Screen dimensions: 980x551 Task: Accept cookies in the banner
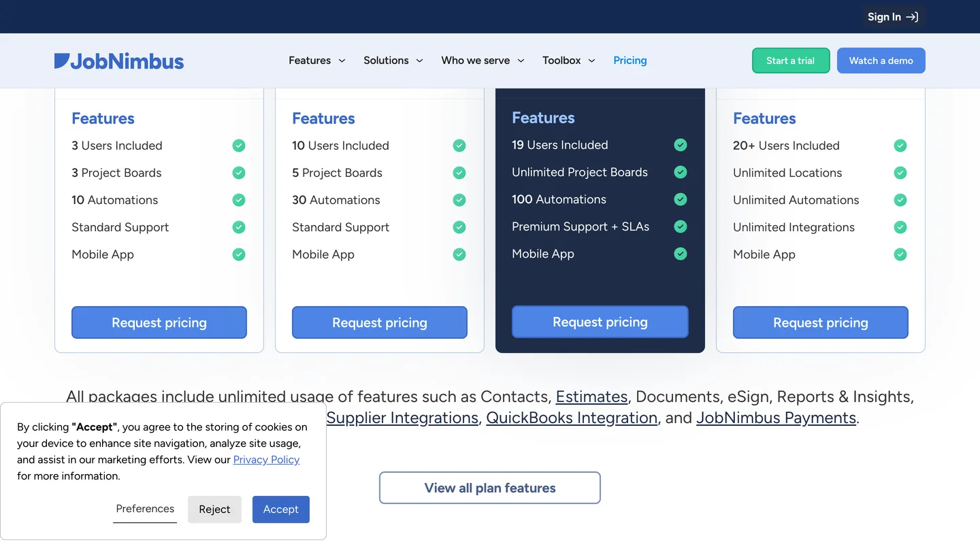[x=281, y=510]
